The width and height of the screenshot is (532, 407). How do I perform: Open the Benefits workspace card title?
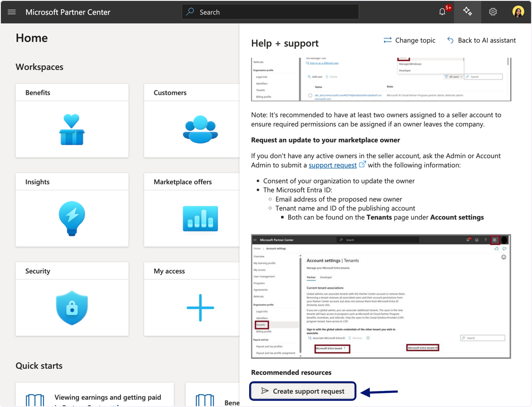pyautogui.click(x=38, y=93)
